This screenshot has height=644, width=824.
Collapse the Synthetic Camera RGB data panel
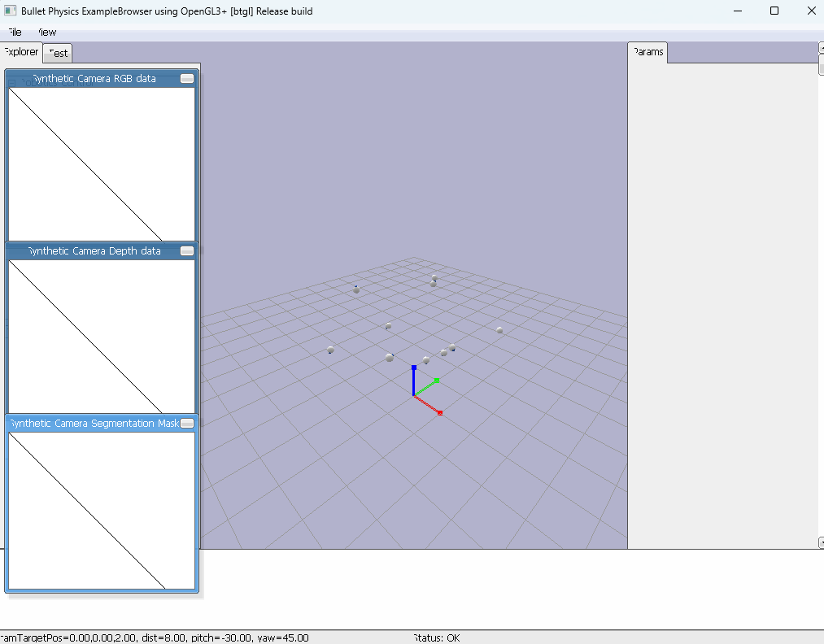click(187, 79)
